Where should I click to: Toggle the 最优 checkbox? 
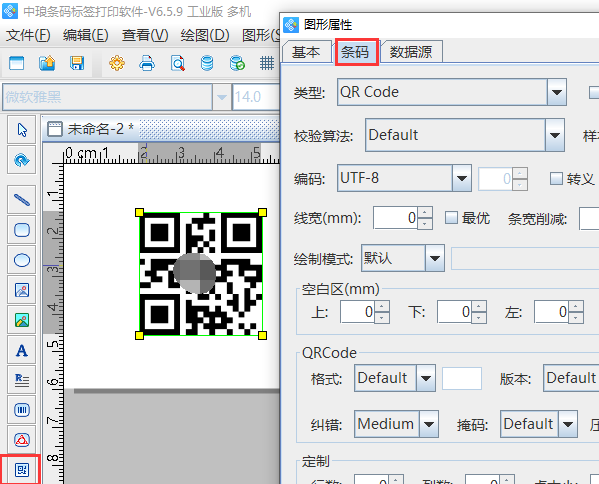[452, 218]
